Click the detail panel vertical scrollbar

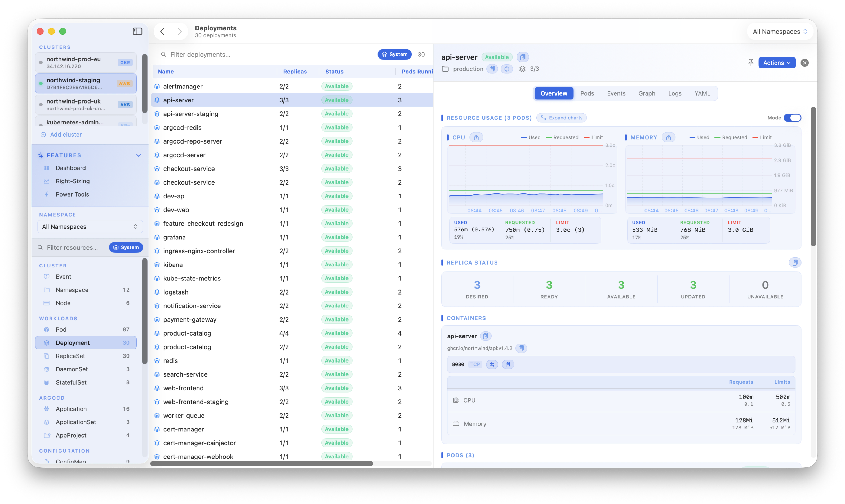813,177
